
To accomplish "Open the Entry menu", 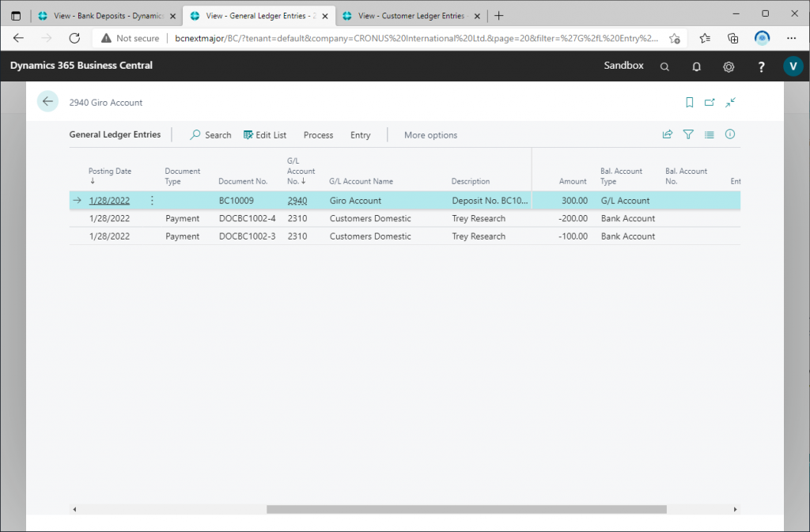I will (x=360, y=135).
